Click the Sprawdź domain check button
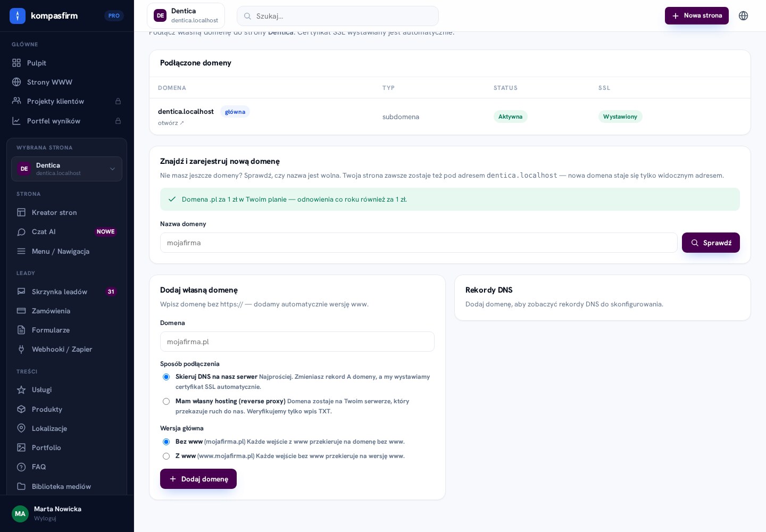 (711, 243)
